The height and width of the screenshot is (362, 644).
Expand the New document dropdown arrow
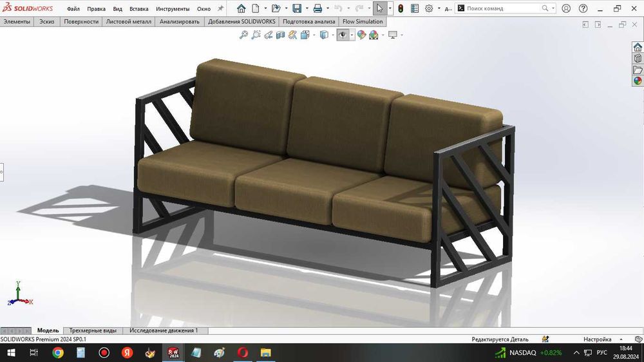pos(265,8)
